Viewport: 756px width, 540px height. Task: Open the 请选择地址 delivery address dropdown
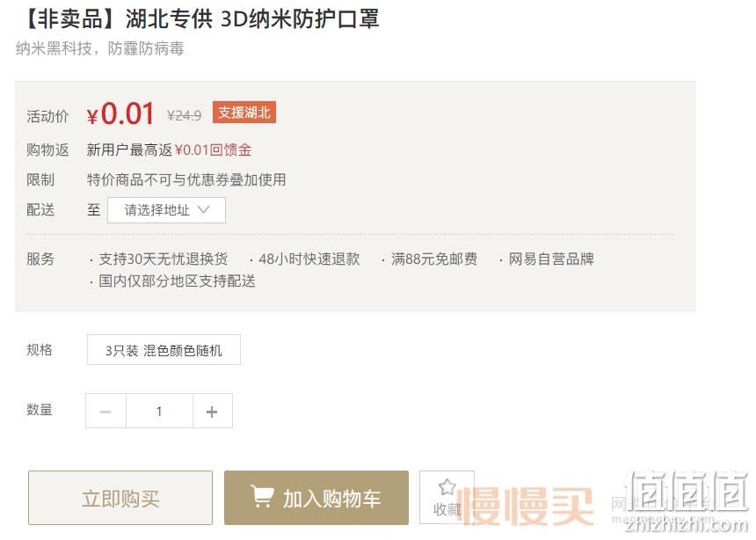tap(166, 210)
